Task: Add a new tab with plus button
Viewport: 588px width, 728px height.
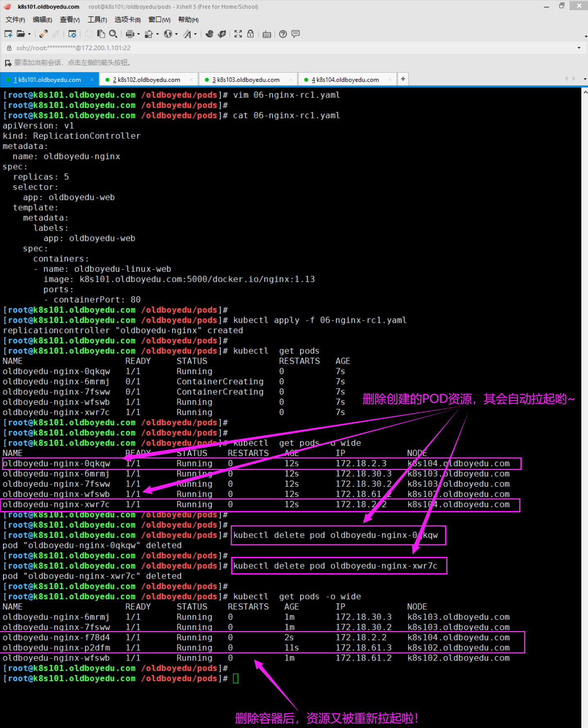Action: point(403,79)
